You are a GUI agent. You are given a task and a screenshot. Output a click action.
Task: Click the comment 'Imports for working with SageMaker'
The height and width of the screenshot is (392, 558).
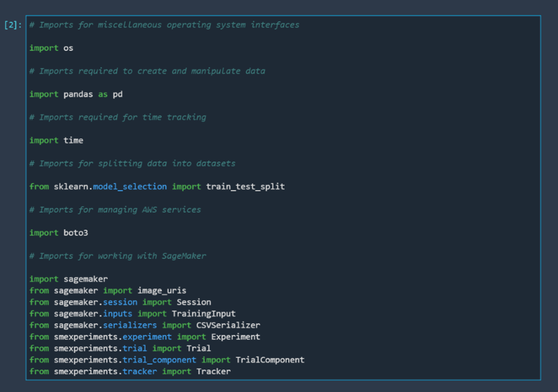[x=118, y=256]
